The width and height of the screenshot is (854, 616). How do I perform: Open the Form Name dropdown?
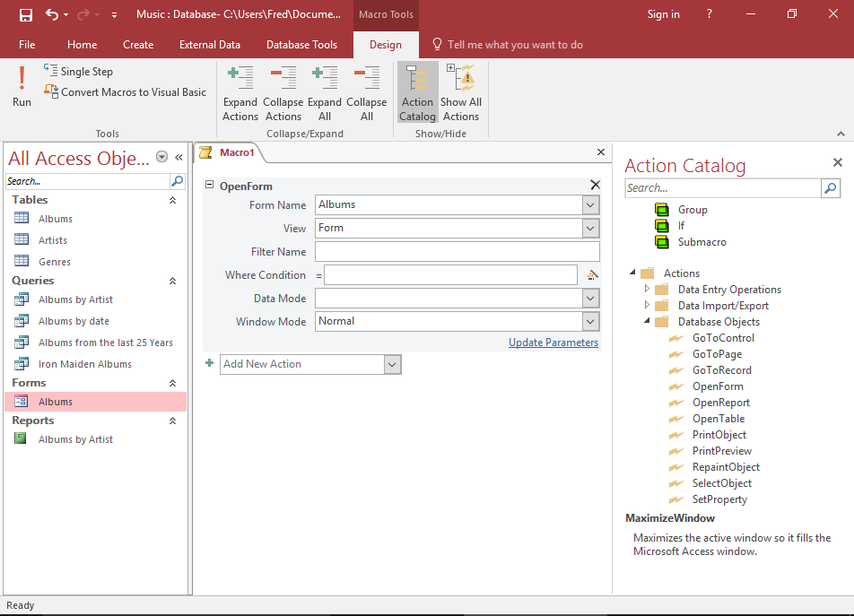(x=590, y=205)
